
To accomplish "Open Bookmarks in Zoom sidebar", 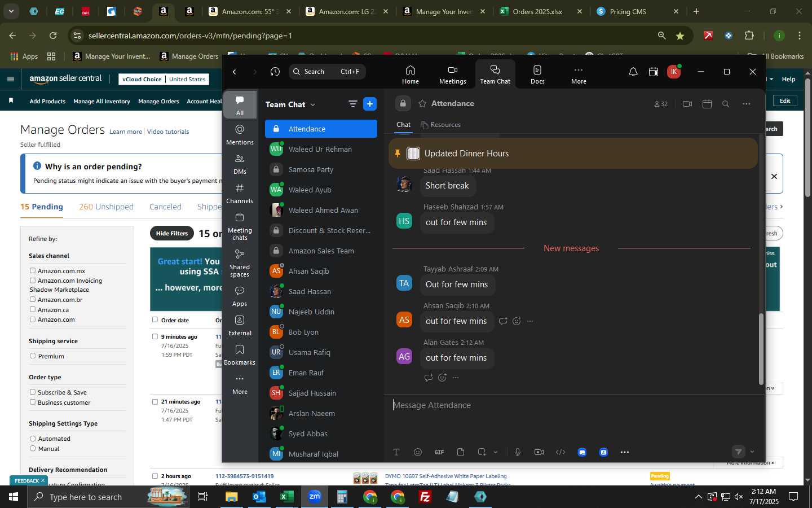I will click(240, 355).
